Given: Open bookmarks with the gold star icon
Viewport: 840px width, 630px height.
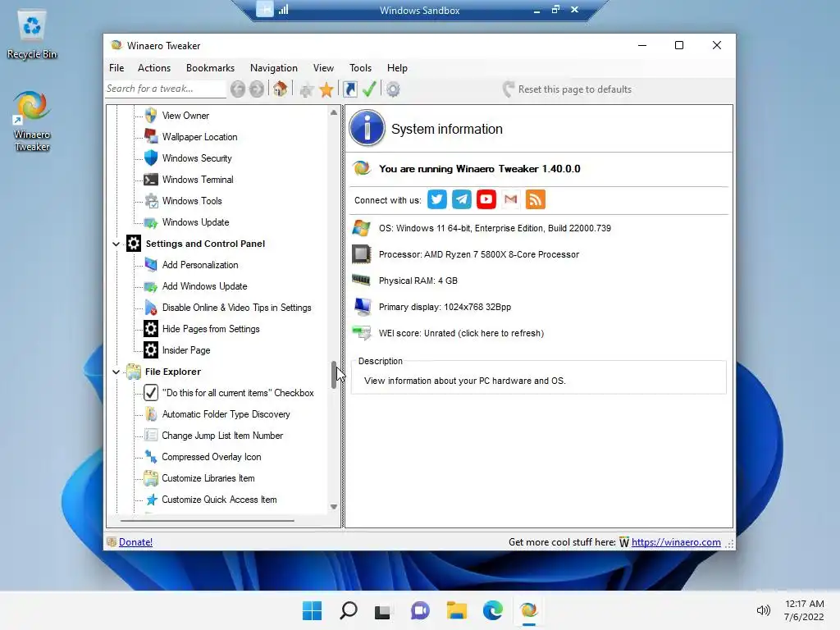Looking at the screenshot, I should click(326, 89).
